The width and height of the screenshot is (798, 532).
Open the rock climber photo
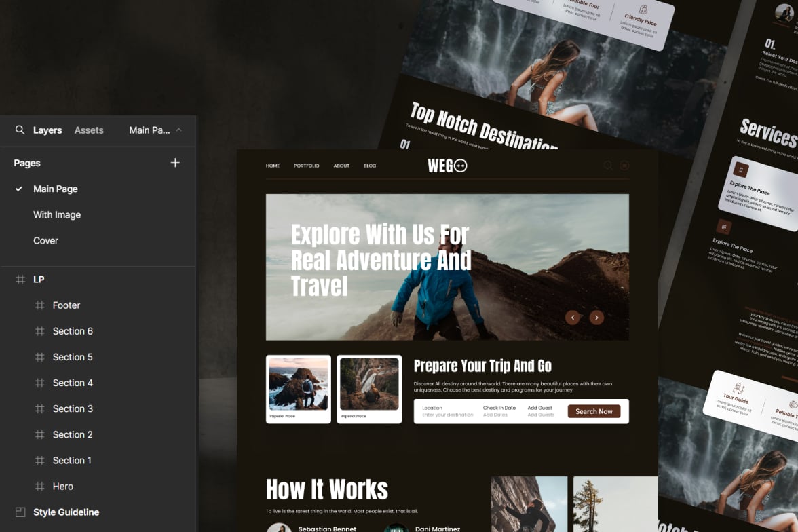[529, 504]
